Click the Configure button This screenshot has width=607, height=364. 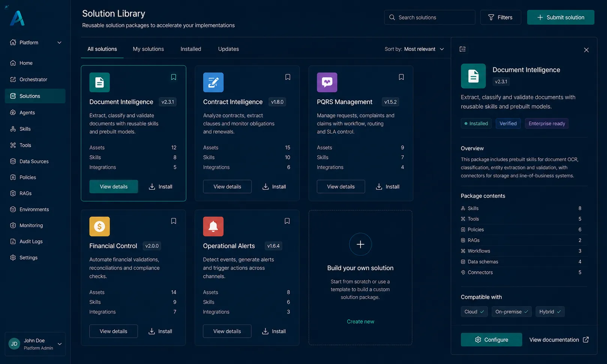(x=491, y=340)
